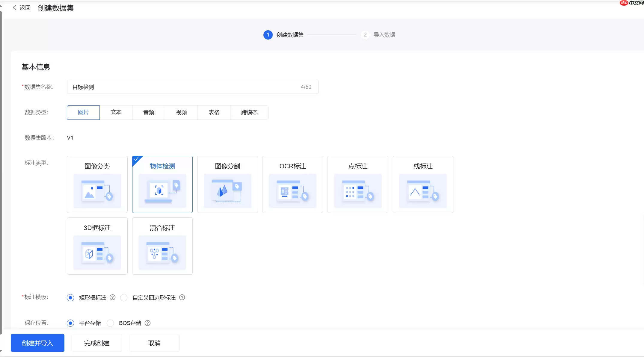Image resolution: width=644 pixels, height=357 pixels.
Task: Click inside the dataset name field
Action: (180, 87)
